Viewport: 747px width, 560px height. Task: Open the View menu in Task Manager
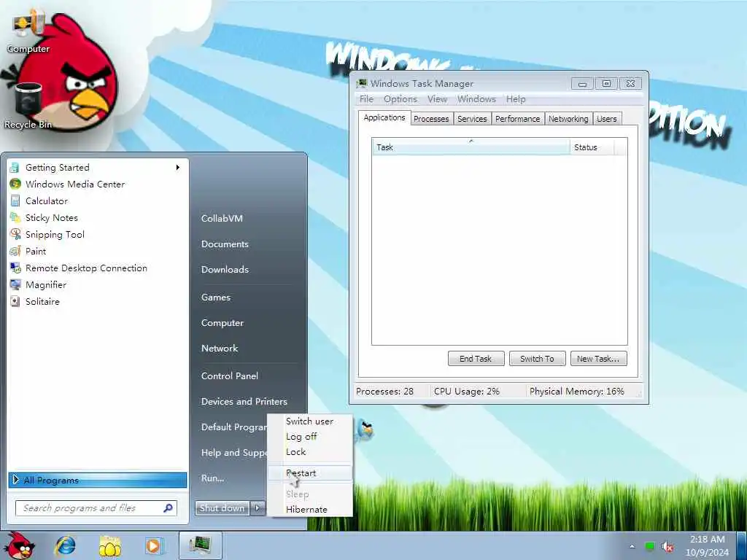[437, 99]
